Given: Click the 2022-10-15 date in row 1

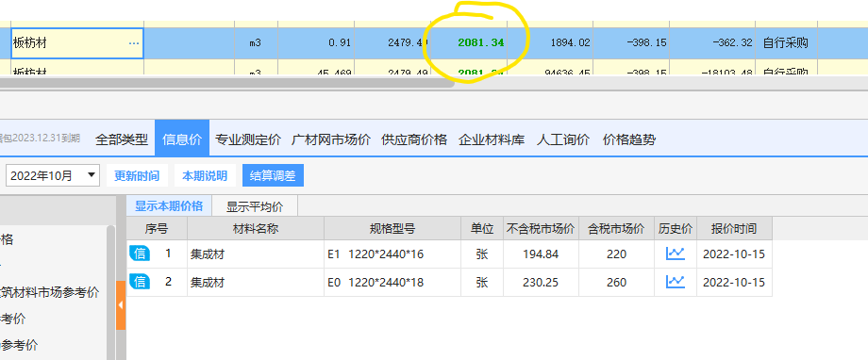Looking at the screenshot, I should coord(734,254).
